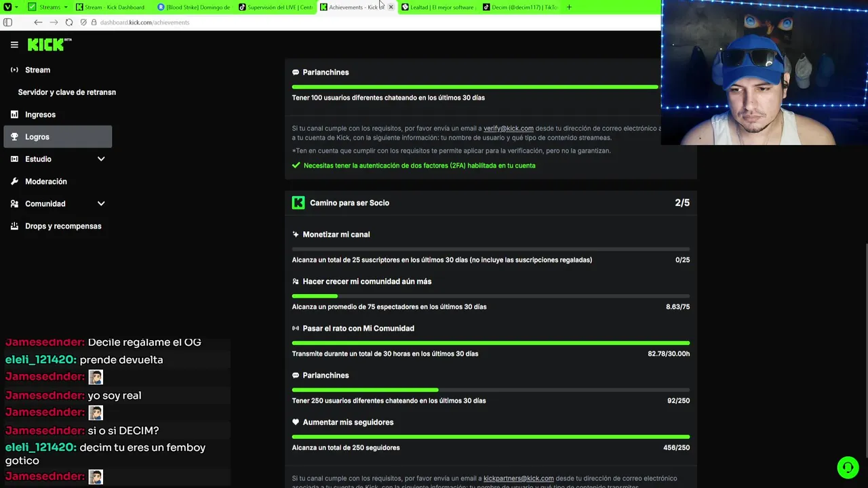Click the Estudio sidebar item
Screen dimensions: 868x488
(38, 159)
